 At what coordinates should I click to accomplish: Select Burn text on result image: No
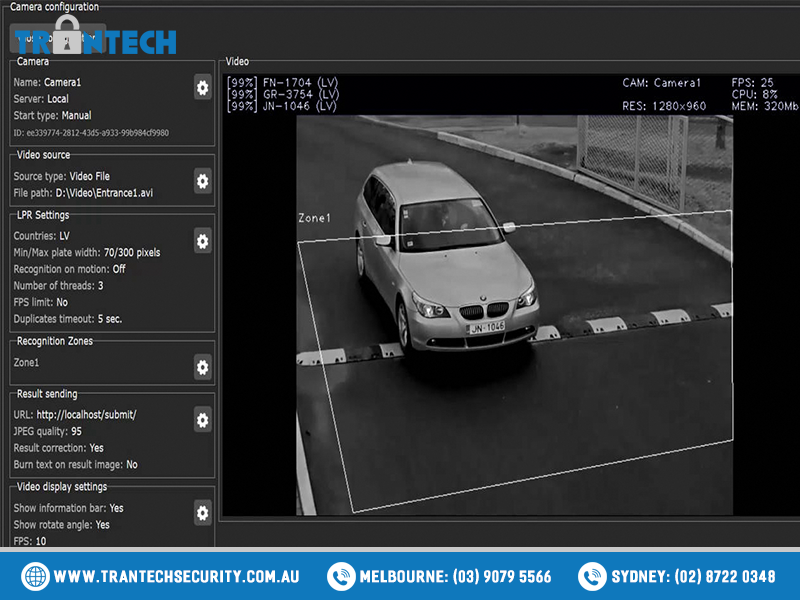[76, 464]
